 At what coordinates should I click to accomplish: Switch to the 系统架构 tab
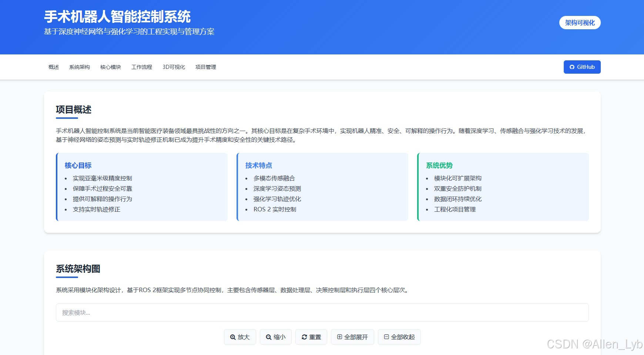[80, 67]
